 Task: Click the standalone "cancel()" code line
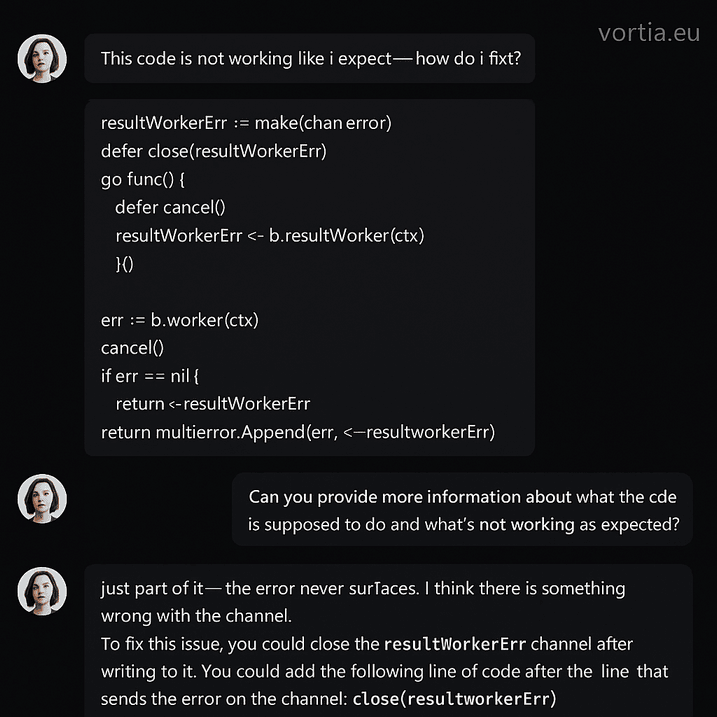tap(132, 348)
